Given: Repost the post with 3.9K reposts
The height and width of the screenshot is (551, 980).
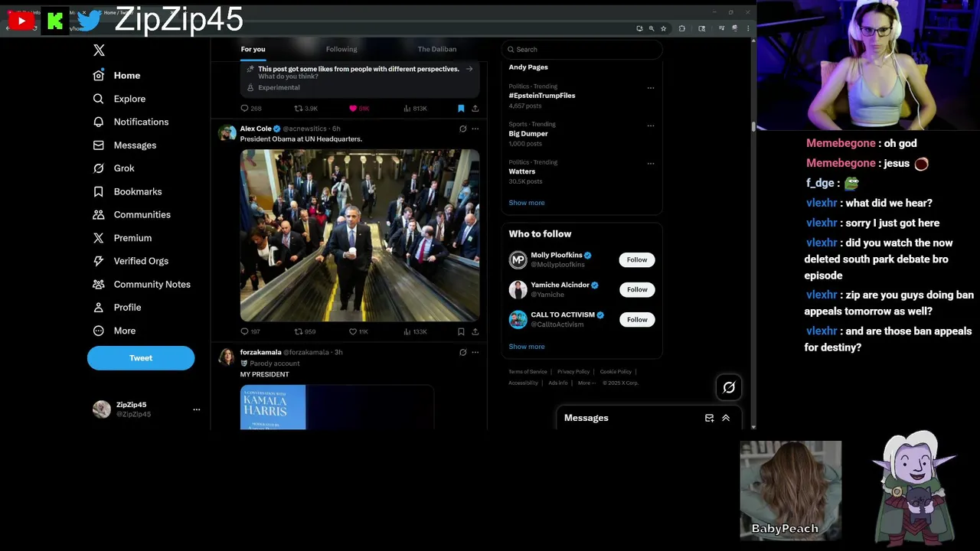Looking at the screenshot, I should click(x=305, y=109).
